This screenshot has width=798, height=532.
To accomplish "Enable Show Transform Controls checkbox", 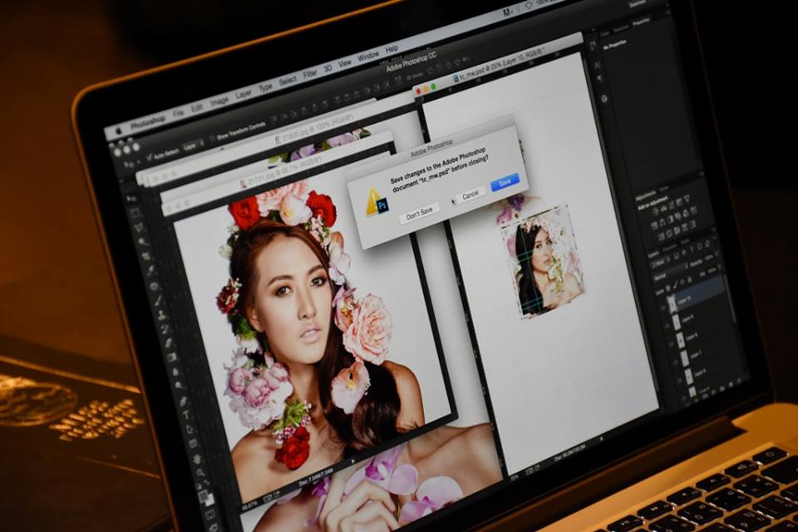I will [x=214, y=139].
